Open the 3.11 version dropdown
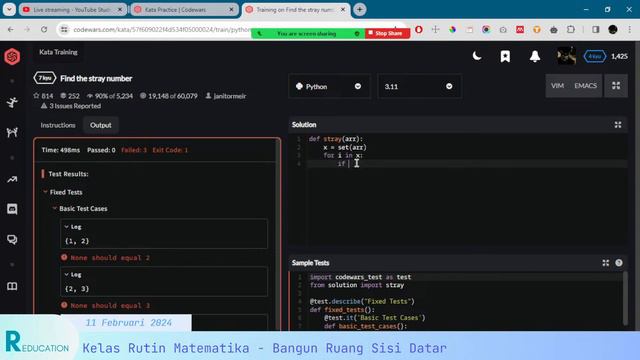640x360 pixels. pos(419,87)
